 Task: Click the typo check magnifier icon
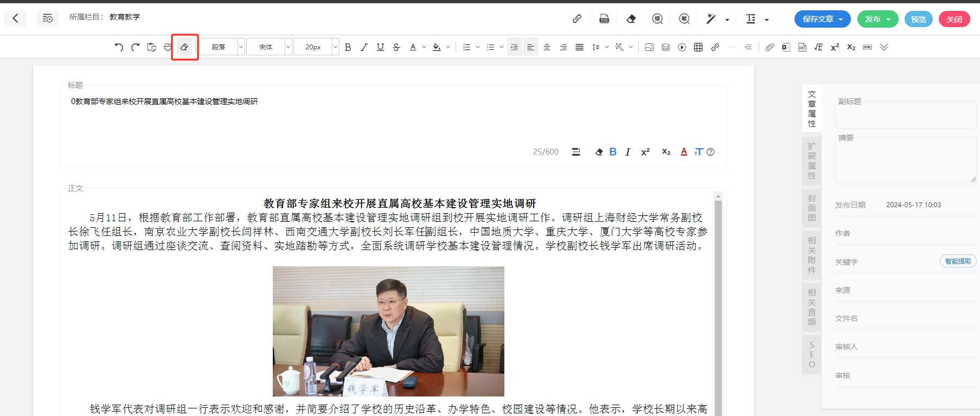(x=657, y=19)
